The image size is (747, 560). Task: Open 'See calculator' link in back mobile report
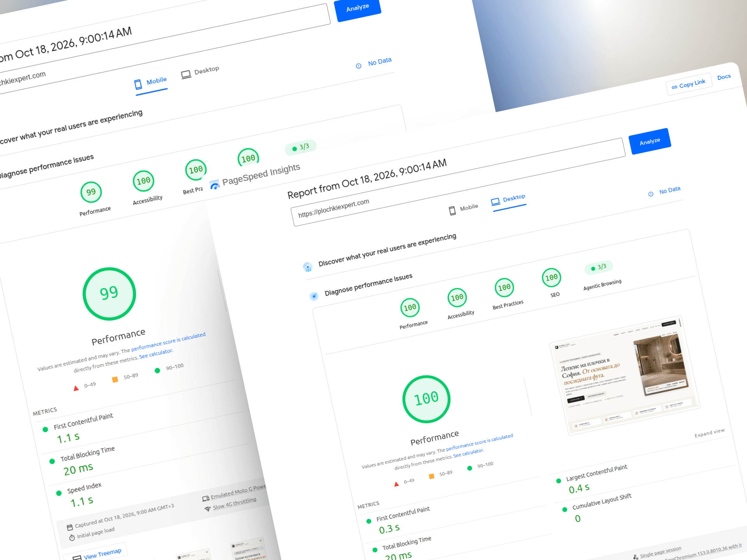(156, 354)
